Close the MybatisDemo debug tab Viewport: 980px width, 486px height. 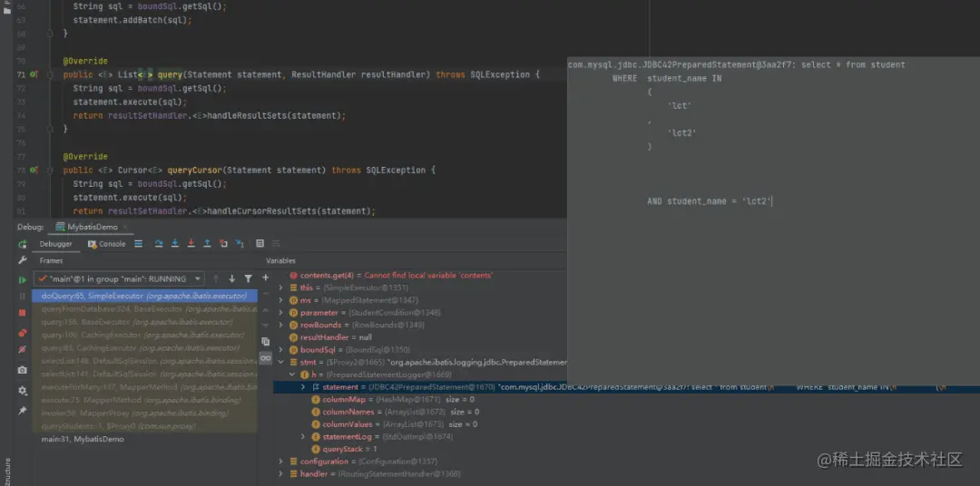point(124,227)
